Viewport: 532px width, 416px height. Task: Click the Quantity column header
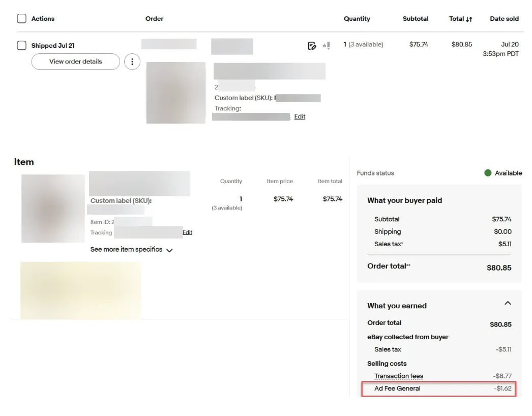tap(357, 19)
